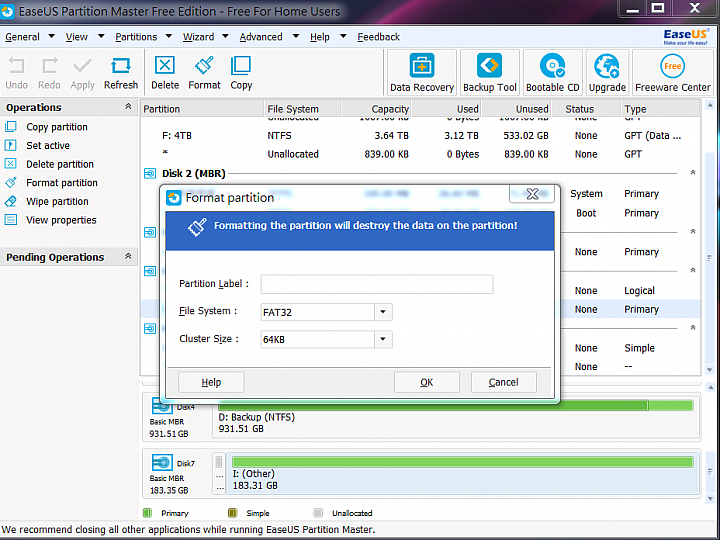Click the partition list scroll-down arrow
720x540 pixels.
(x=710, y=370)
